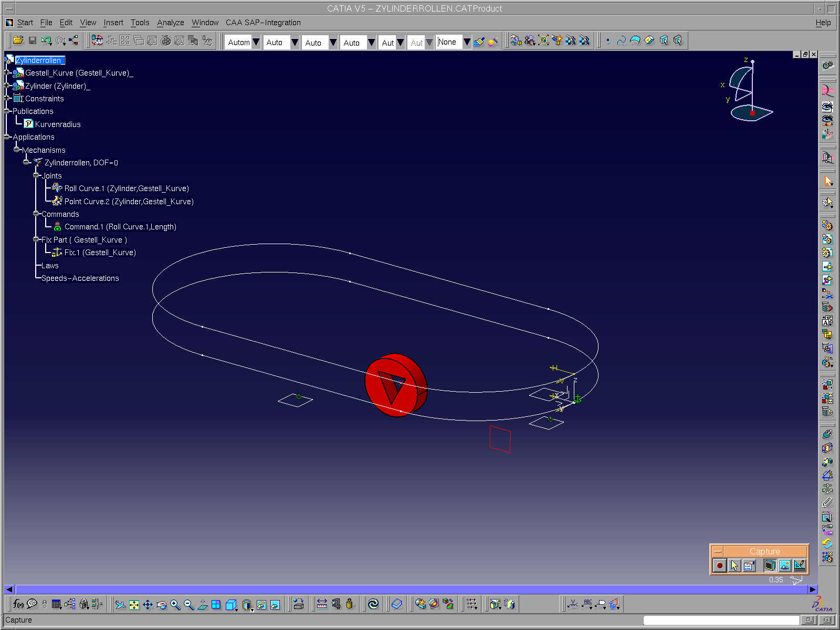
Task: Collapse the Applications tree node
Action: point(7,136)
